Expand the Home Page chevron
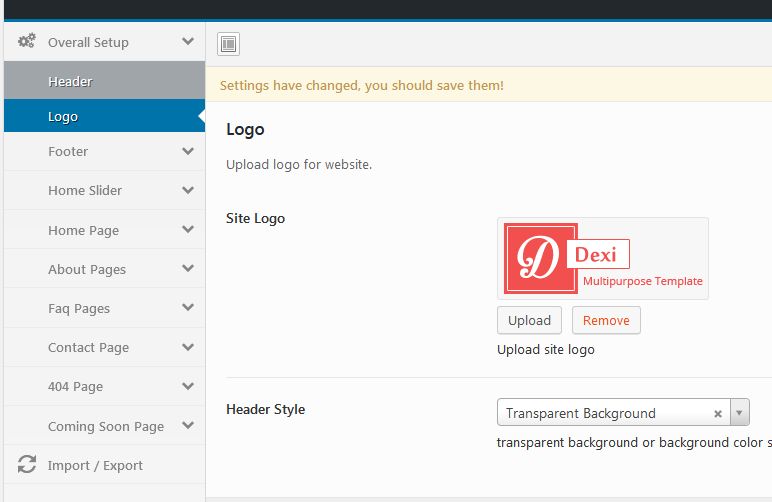772x502 pixels. (188, 230)
